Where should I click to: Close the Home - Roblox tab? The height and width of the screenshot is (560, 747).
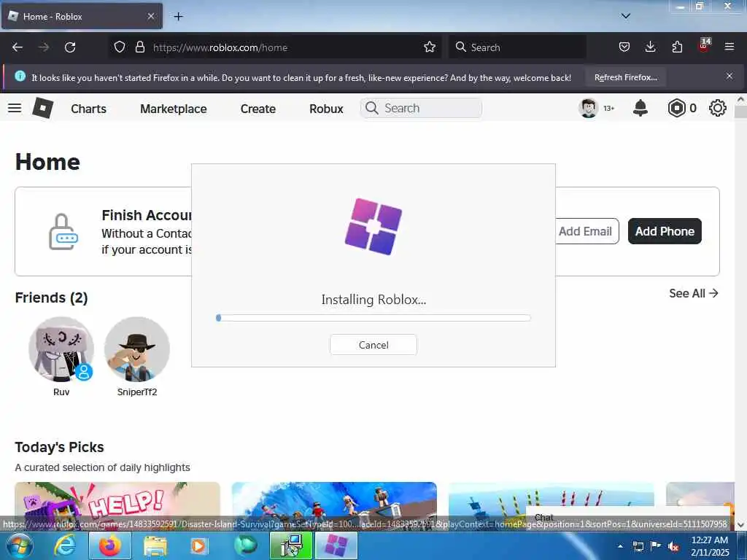[x=151, y=16]
